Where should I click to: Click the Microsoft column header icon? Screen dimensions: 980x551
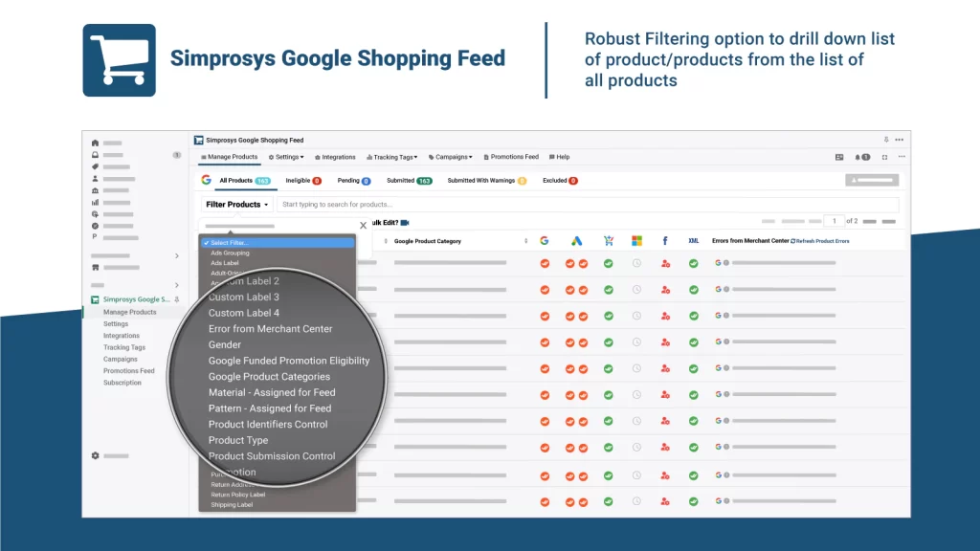636,241
